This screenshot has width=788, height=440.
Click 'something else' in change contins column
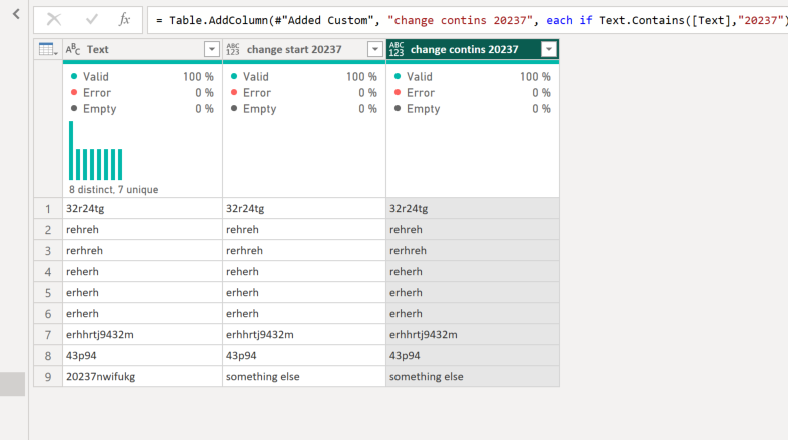tap(472, 376)
